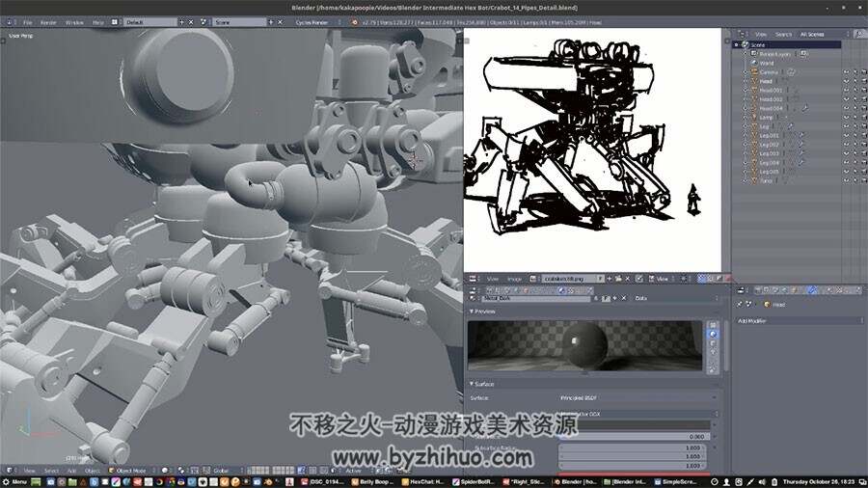This screenshot has height=488, width=868.
Task: Expand the Camera object in the outliner
Action: pos(746,72)
